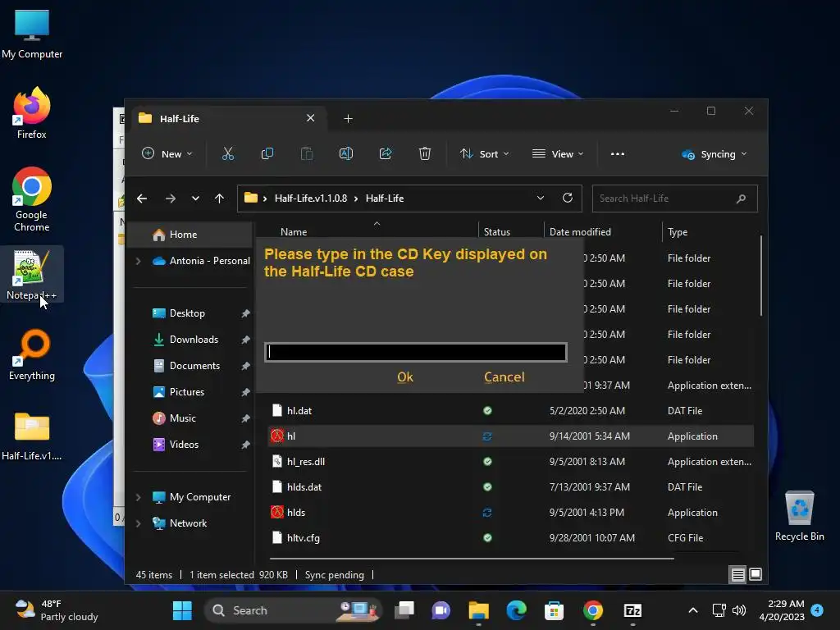Screen dimensions: 840x630
Task: Switch to Details view icon in status bar
Action: [x=737, y=575]
